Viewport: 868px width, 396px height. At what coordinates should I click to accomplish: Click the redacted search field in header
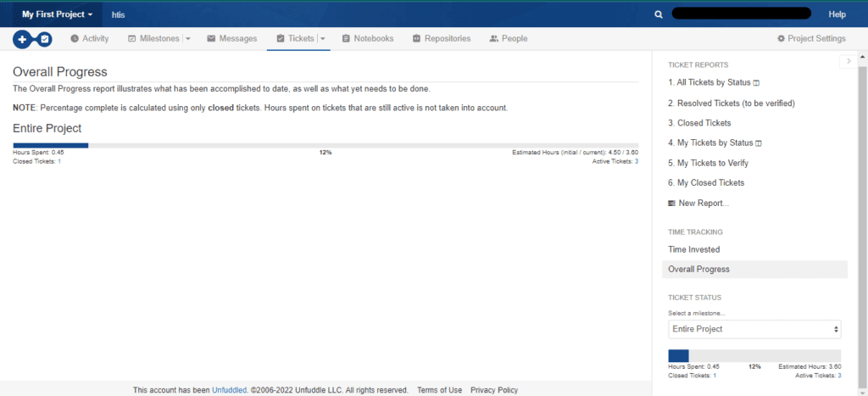741,14
